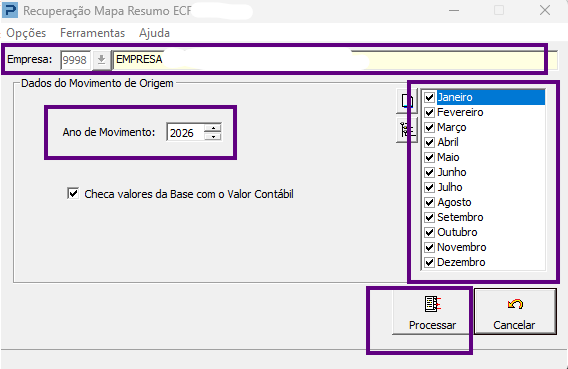Click the blank page icon button beside Janeiro

[x=407, y=100]
